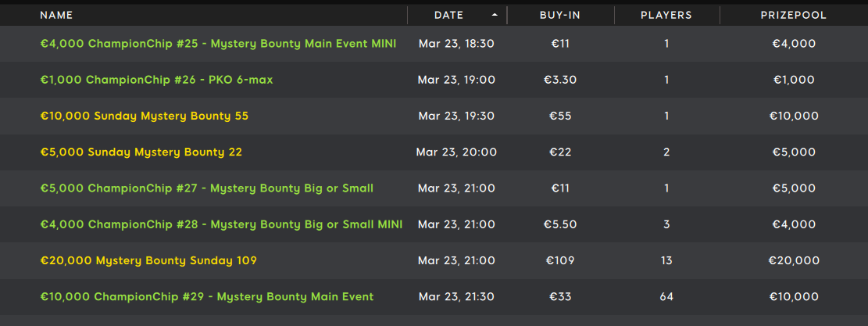Sort tournaments by Name column header
868x326 pixels.
[x=56, y=16]
